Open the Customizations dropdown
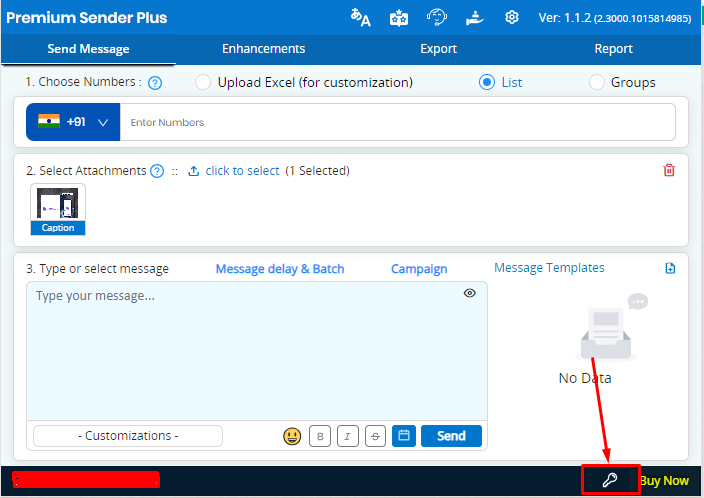Image resolution: width=704 pixels, height=498 pixels. [128, 436]
